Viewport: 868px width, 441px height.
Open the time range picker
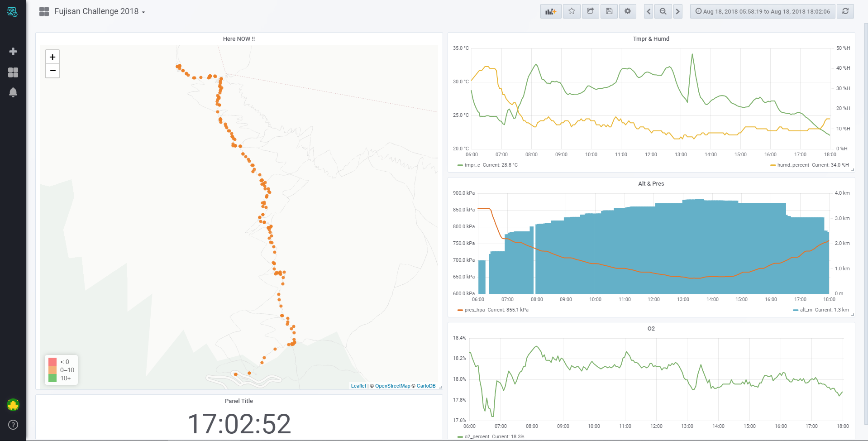[763, 11]
